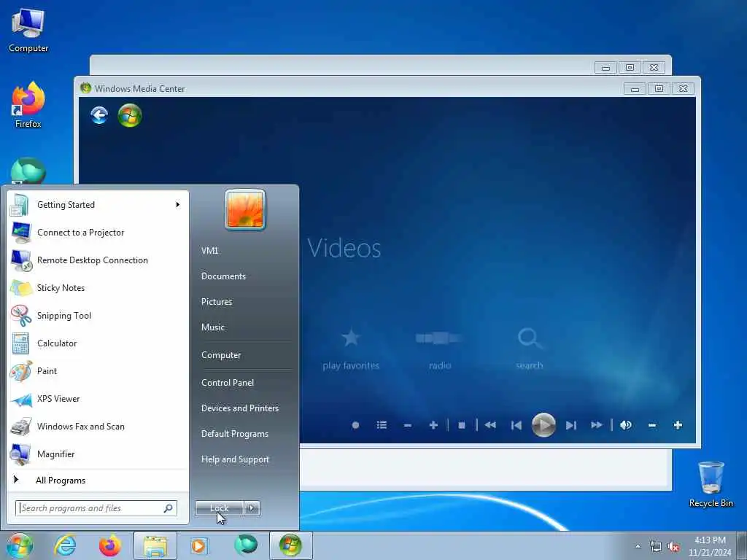The width and height of the screenshot is (747, 560).
Task: Rewind using the double-left arrows
Action: (x=490, y=425)
